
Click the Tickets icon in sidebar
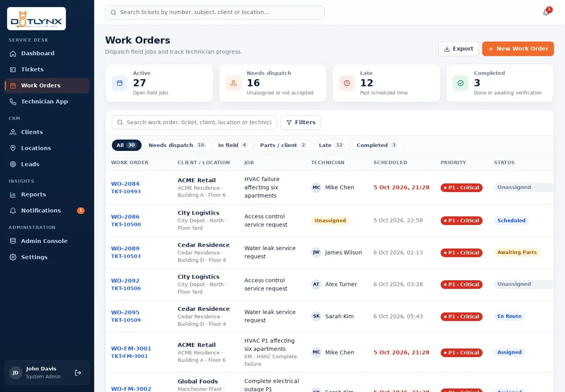coord(13,70)
